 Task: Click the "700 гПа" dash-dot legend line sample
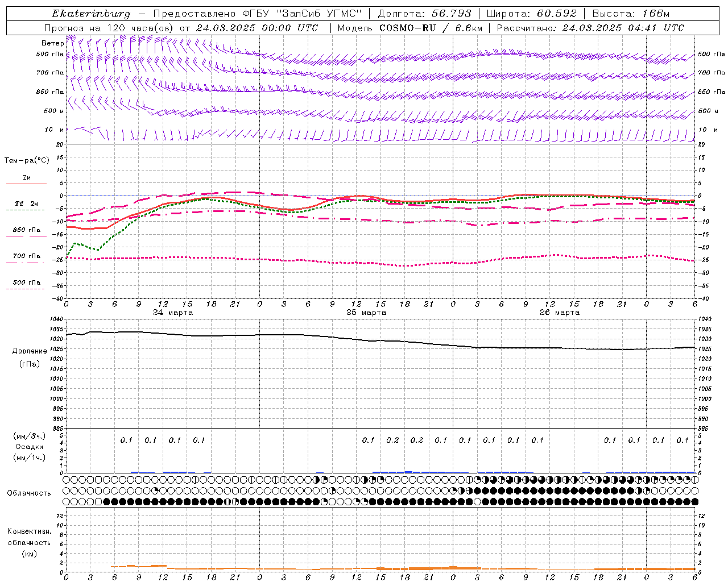point(25,263)
